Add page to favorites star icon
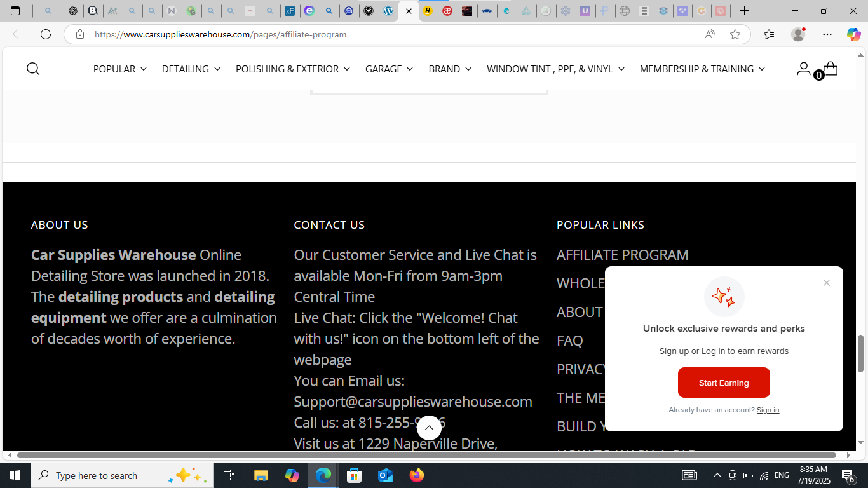 point(735,34)
